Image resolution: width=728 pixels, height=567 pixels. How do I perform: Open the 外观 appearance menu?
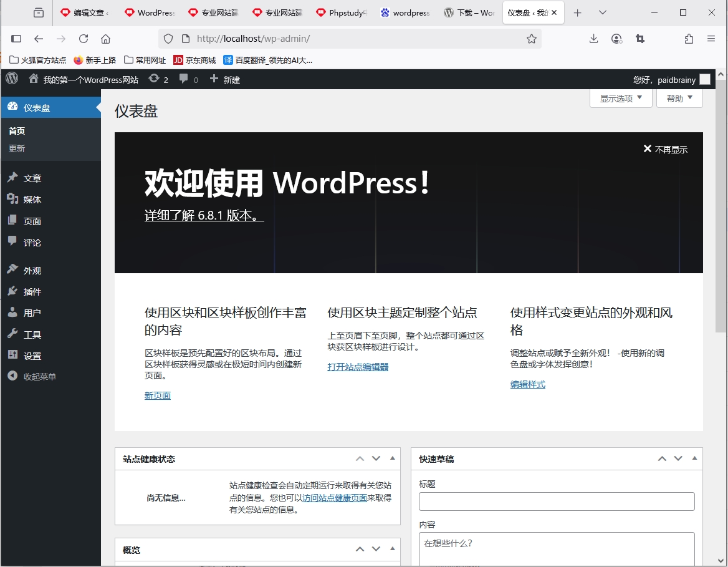pos(50,271)
